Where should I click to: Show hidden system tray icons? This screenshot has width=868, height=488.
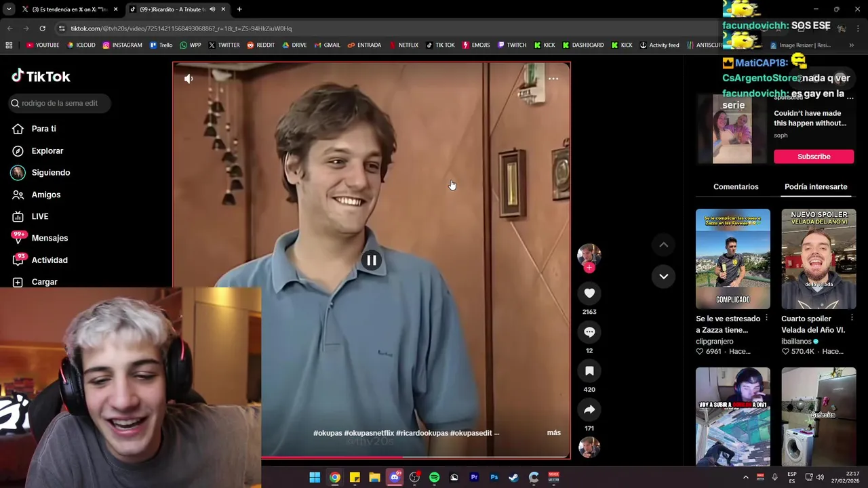746,477
